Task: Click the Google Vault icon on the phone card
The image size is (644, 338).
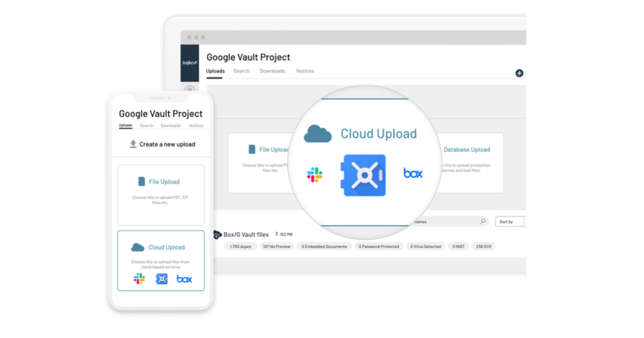Action: tap(162, 279)
